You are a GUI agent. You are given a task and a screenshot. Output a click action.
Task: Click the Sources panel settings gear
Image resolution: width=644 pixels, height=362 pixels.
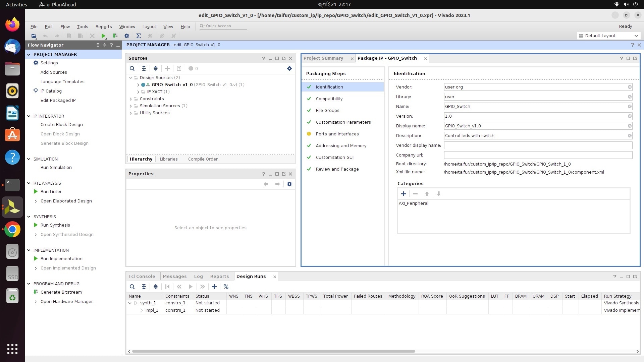tap(289, 68)
